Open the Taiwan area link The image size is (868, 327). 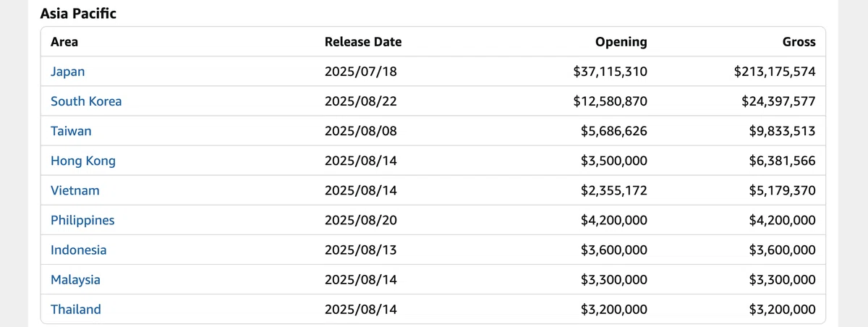click(x=71, y=131)
